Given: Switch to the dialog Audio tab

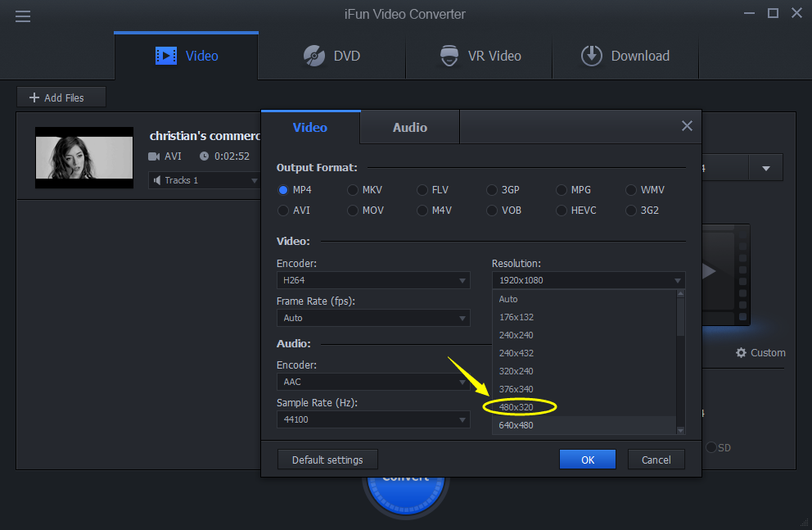Looking at the screenshot, I should click(x=409, y=128).
